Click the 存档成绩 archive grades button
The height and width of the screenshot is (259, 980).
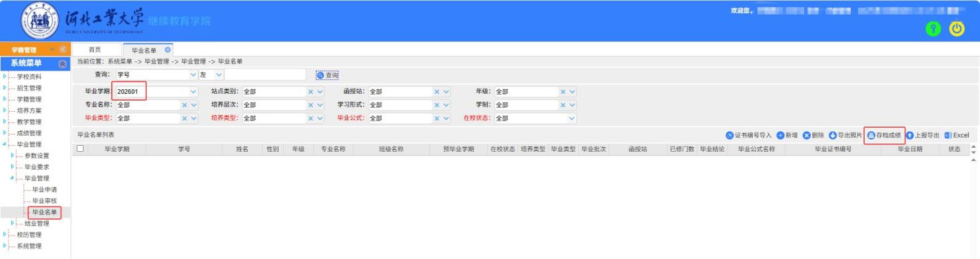pyautogui.click(x=884, y=135)
